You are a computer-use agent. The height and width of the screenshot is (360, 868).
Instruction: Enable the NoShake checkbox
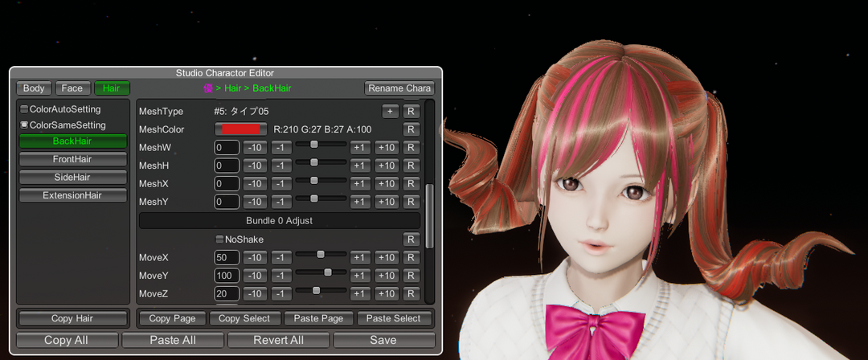219,239
